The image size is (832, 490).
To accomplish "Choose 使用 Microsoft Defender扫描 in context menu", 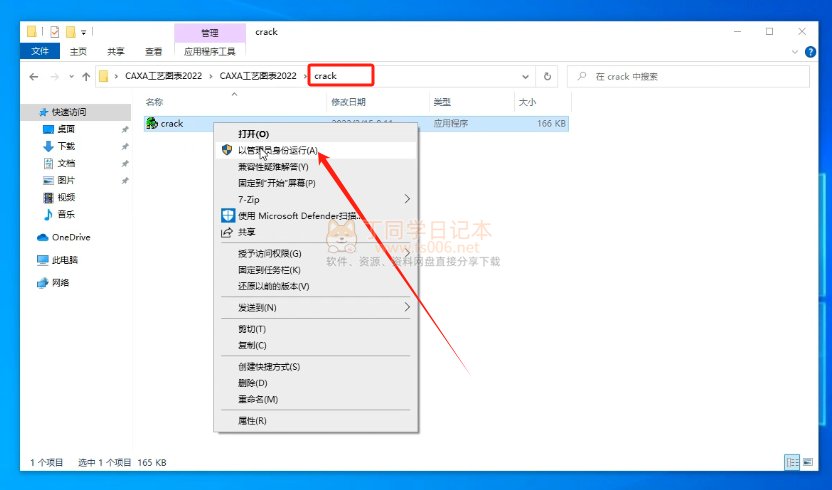I will [316, 216].
